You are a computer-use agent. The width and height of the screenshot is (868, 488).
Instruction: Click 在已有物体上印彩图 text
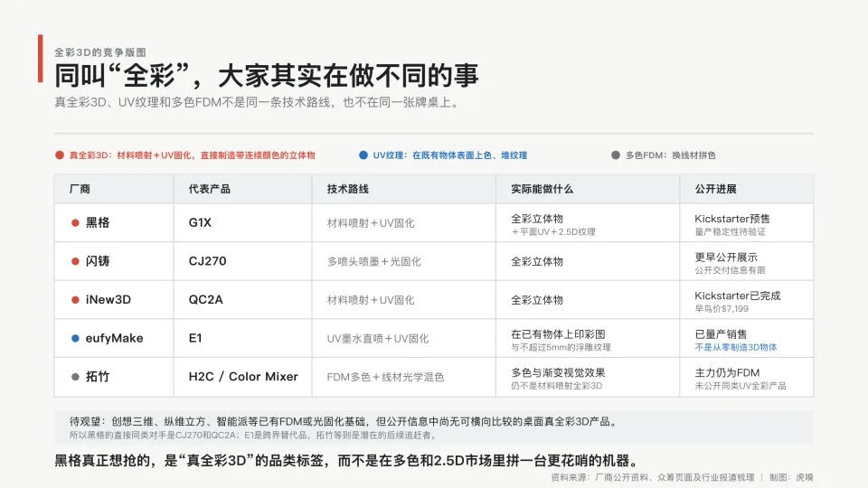[558, 334]
